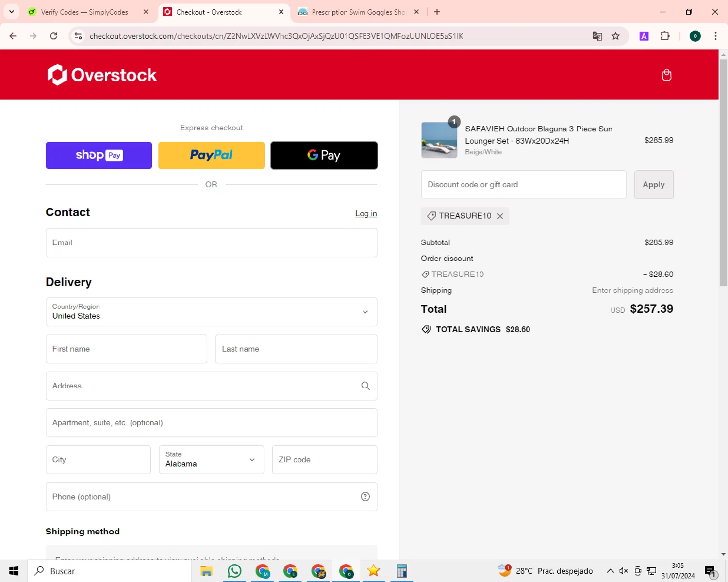728x582 pixels.
Task: Focus the Address input field
Action: (211, 386)
